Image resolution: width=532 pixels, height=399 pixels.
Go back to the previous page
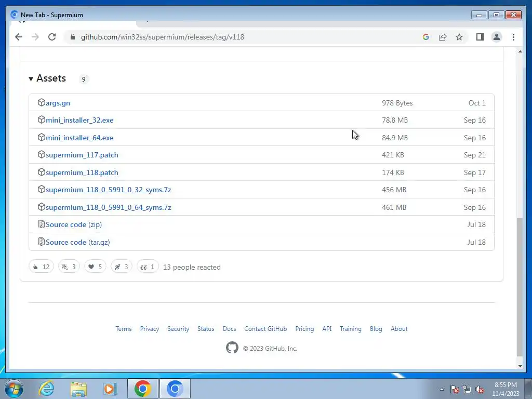(19, 37)
